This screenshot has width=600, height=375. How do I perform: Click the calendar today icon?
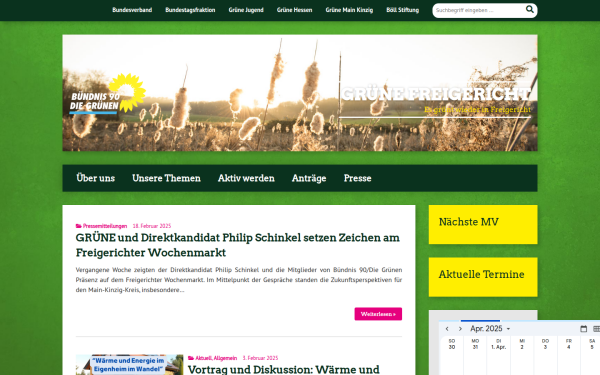click(x=584, y=329)
